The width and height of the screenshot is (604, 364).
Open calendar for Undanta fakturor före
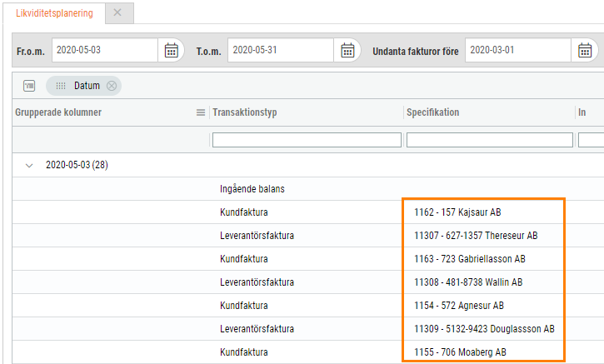pos(585,51)
